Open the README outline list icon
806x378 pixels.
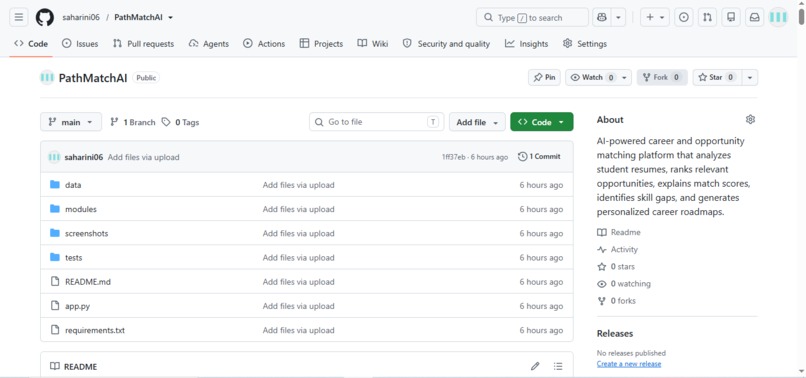click(558, 366)
